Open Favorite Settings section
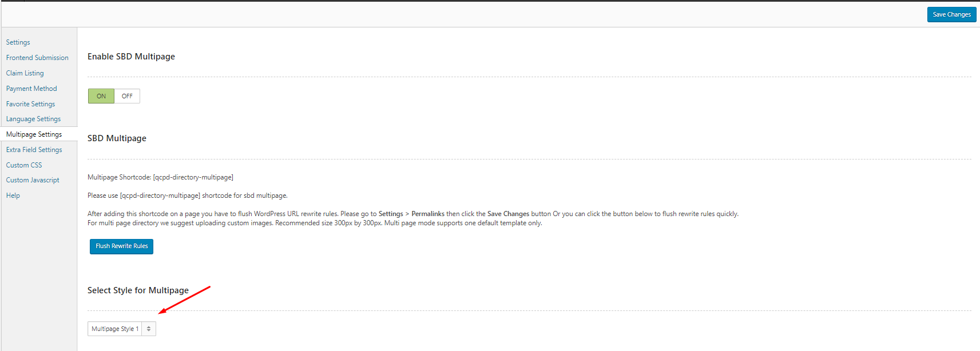This screenshot has height=351, width=980. pyautogui.click(x=31, y=104)
